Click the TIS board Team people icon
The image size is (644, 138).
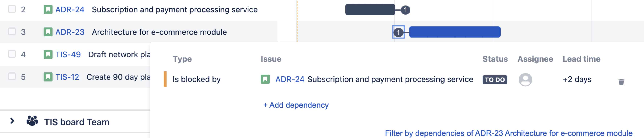pos(32,121)
